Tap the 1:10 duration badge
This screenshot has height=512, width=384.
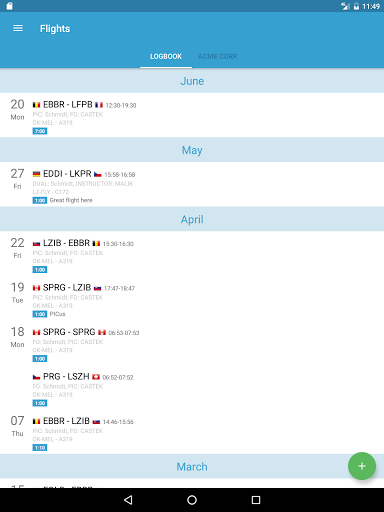tap(40, 448)
